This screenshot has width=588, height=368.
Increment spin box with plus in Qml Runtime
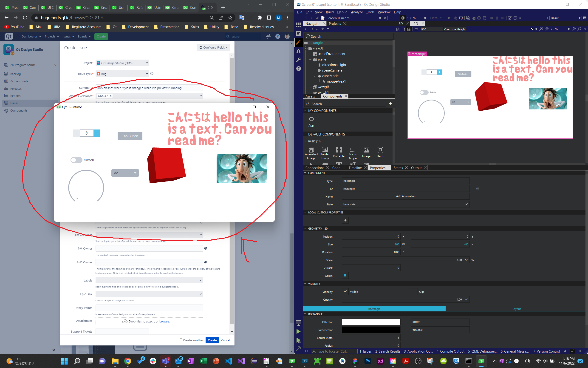[x=97, y=133]
